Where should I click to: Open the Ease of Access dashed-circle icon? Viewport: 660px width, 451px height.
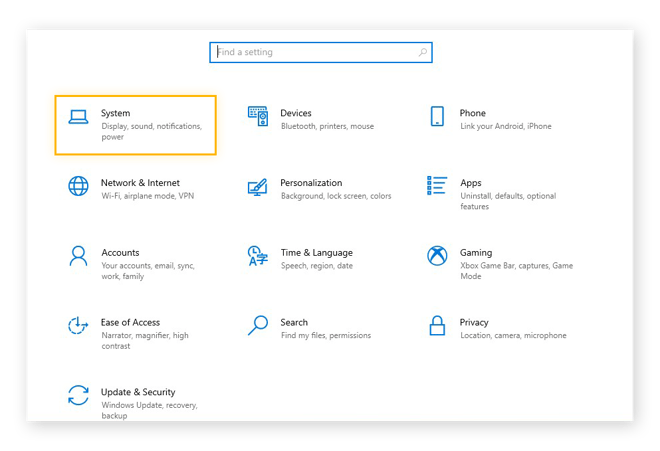[x=78, y=326]
